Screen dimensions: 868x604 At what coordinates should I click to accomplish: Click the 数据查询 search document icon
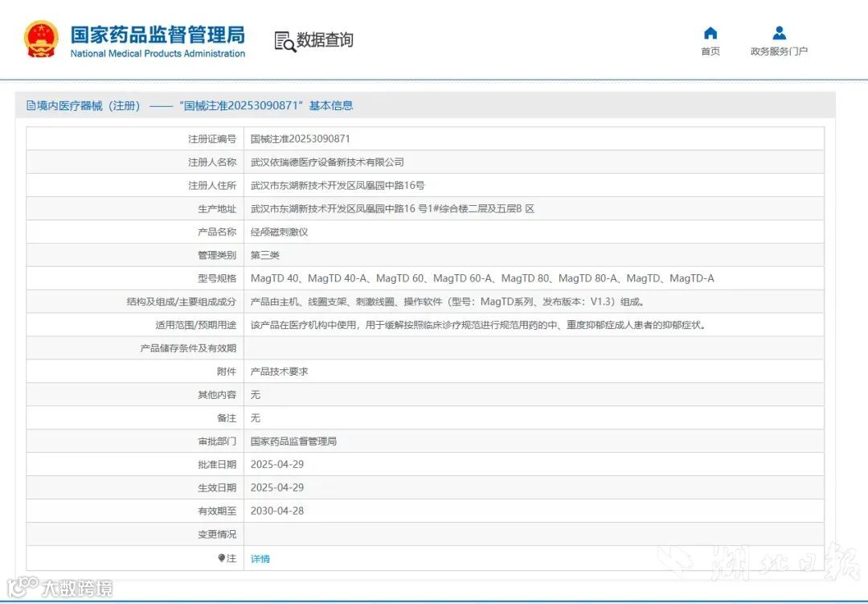point(285,42)
